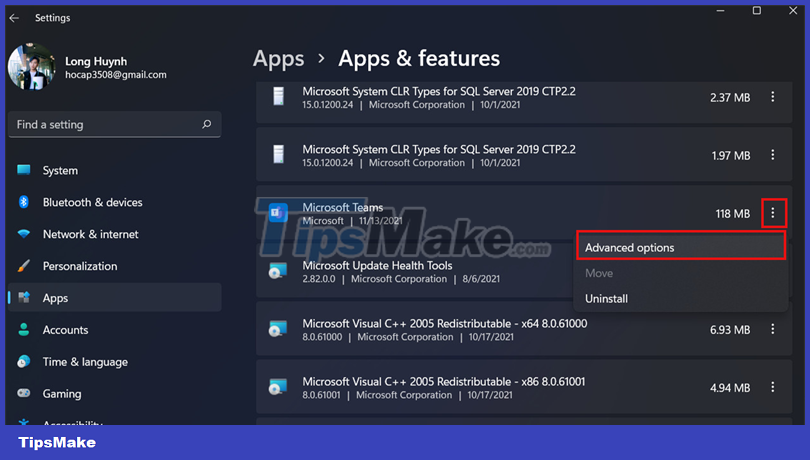Select Uninstall from the context menu
Image resolution: width=810 pixels, height=460 pixels.
pos(681,299)
